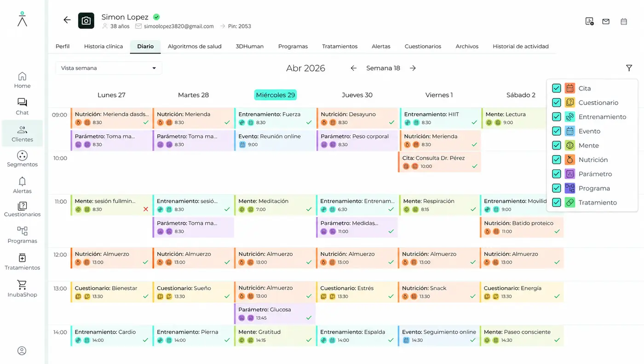Open the Historial de actividad tab

521,46
